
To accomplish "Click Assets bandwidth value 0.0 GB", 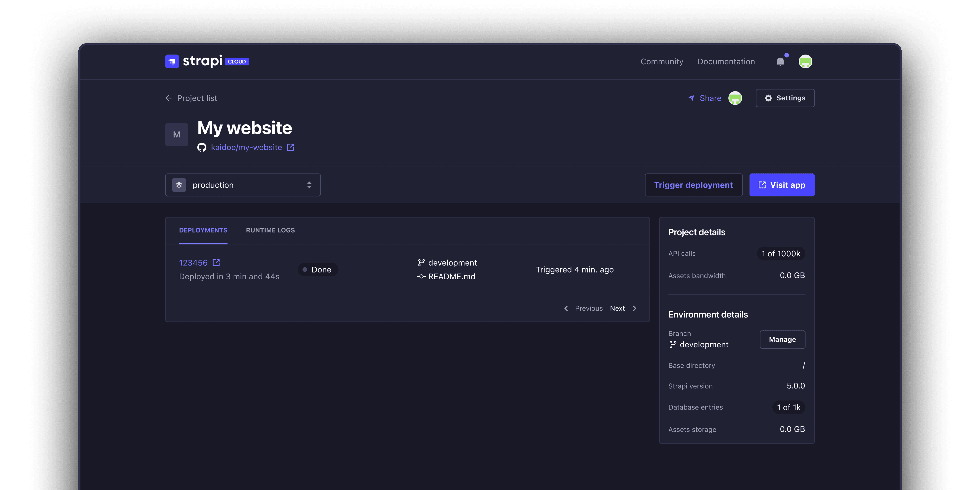I will pos(792,275).
